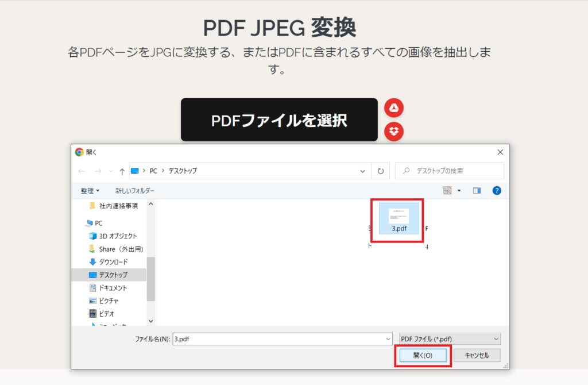Click the change view icon
Viewport: 588px width, 385px height.
447,191
